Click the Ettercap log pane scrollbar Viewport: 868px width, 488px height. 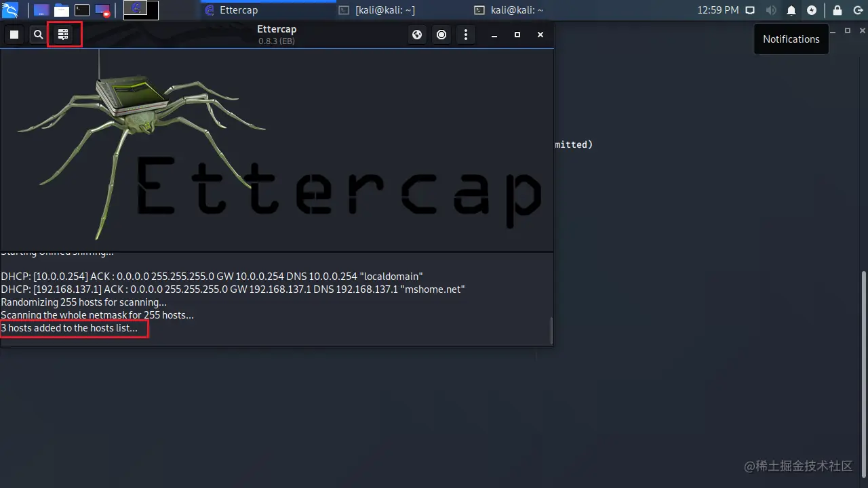[x=551, y=330]
